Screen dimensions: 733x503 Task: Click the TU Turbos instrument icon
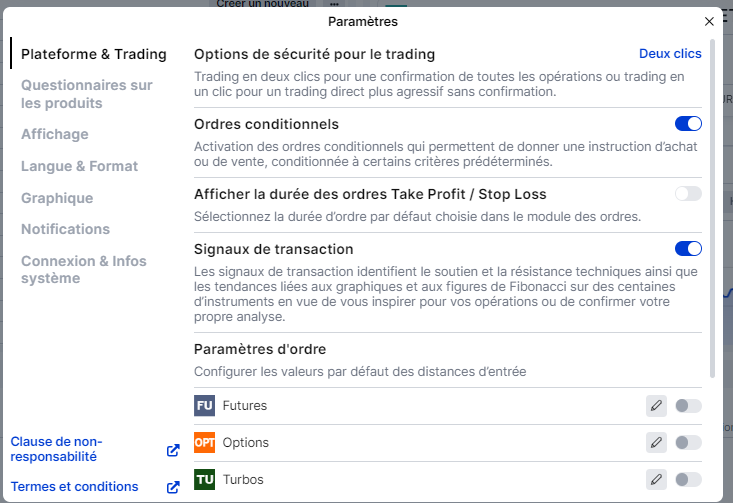204,479
